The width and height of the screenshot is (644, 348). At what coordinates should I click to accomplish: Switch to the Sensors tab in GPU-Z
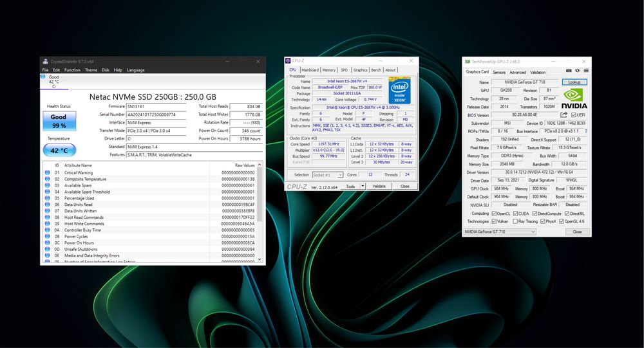coord(499,72)
